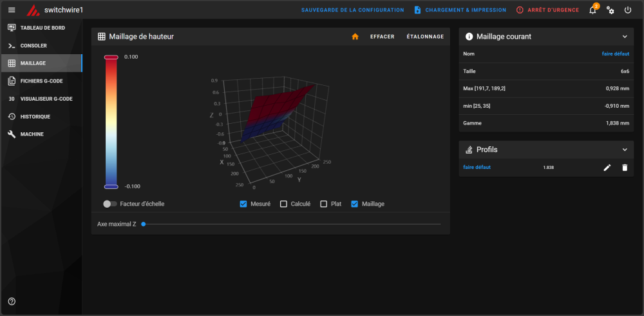Edit the faire défaut profile
644x316 pixels.
pyautogui.click(x=607, y=168)
